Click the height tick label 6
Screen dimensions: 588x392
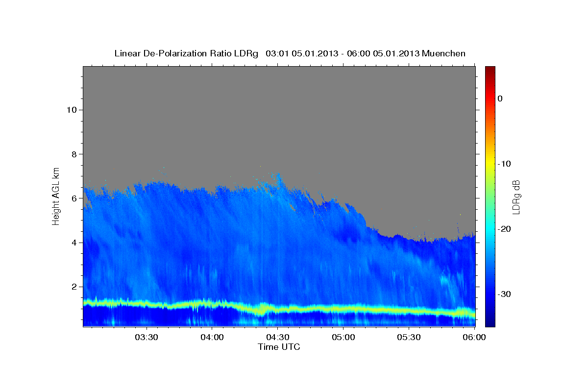coord(73,198)
